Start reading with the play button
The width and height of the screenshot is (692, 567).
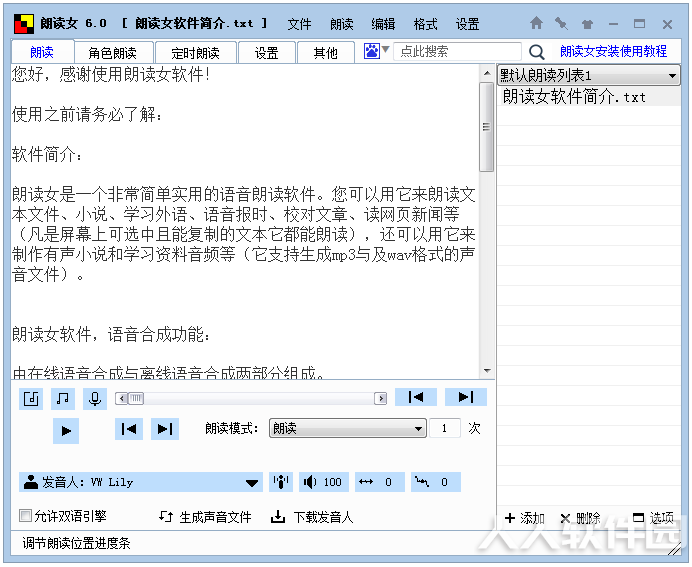pyautogui.click(x=66, y=431)
